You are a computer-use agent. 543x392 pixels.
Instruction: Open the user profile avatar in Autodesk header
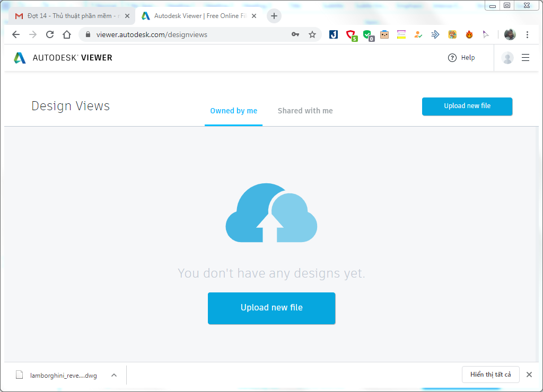click(x=507, y=58)
